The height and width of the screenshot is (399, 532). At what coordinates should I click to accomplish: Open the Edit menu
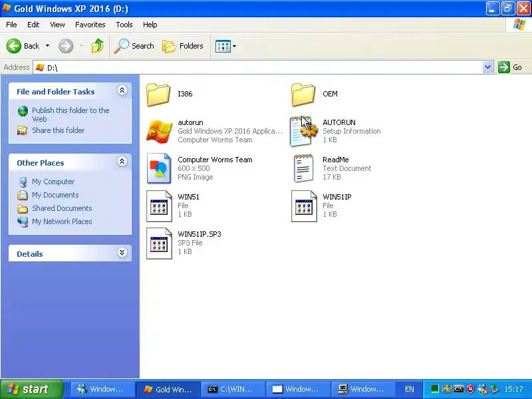[33, 25]
